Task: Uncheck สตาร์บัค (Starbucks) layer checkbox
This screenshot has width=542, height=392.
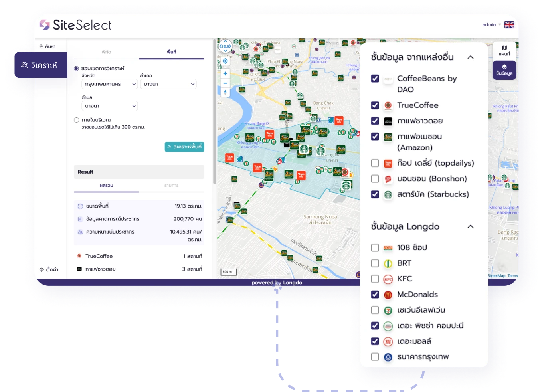Action: [375, 194]
